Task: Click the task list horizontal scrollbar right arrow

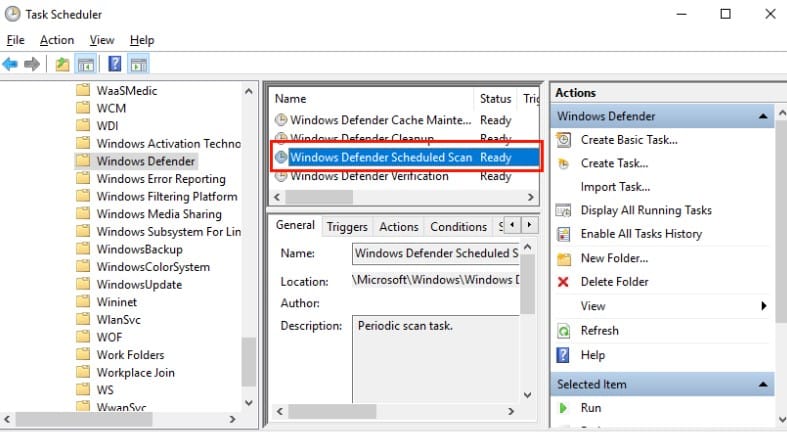Action: click(531, 198)
